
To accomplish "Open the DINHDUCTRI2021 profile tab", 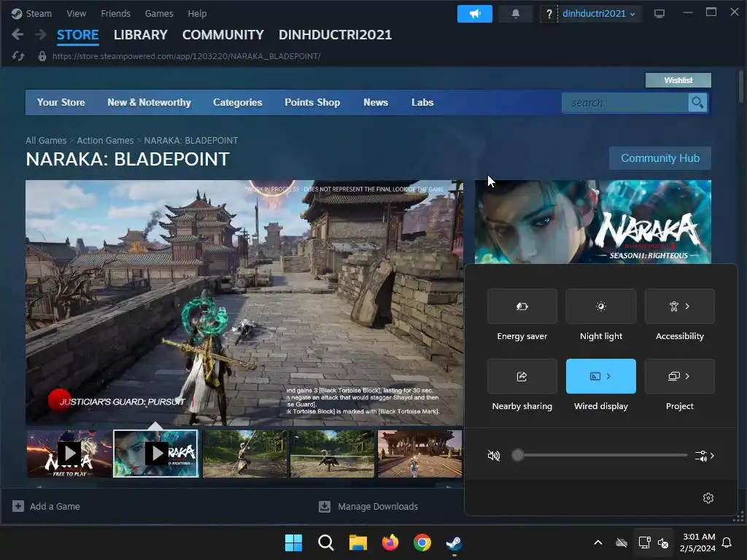I will (335, 35).
